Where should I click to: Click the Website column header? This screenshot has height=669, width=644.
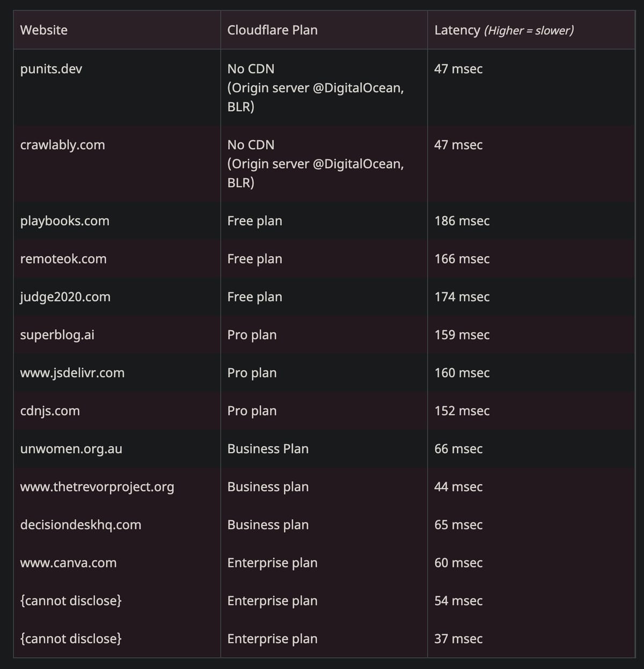pyautogui.click(x=43, y=30)
